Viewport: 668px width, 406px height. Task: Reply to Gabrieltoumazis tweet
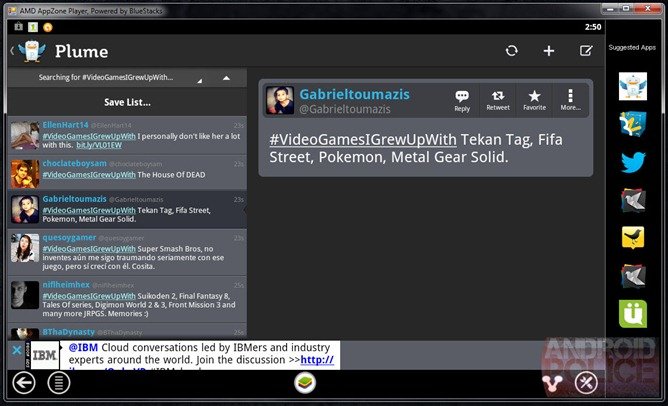click(462, 101)
